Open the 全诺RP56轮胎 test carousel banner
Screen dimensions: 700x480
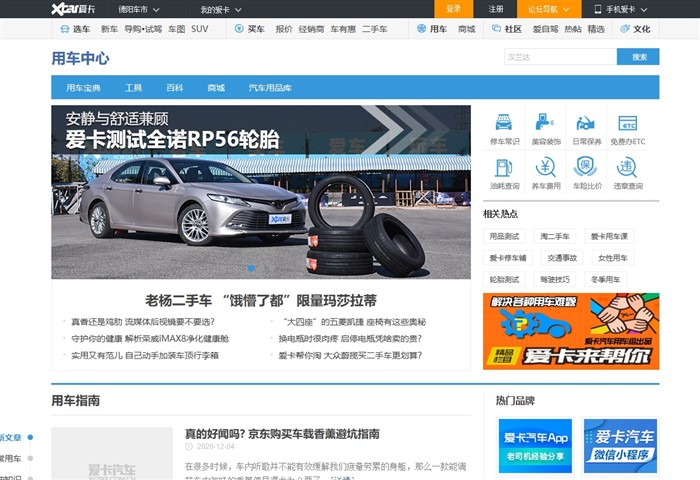[x=261, y=192]
